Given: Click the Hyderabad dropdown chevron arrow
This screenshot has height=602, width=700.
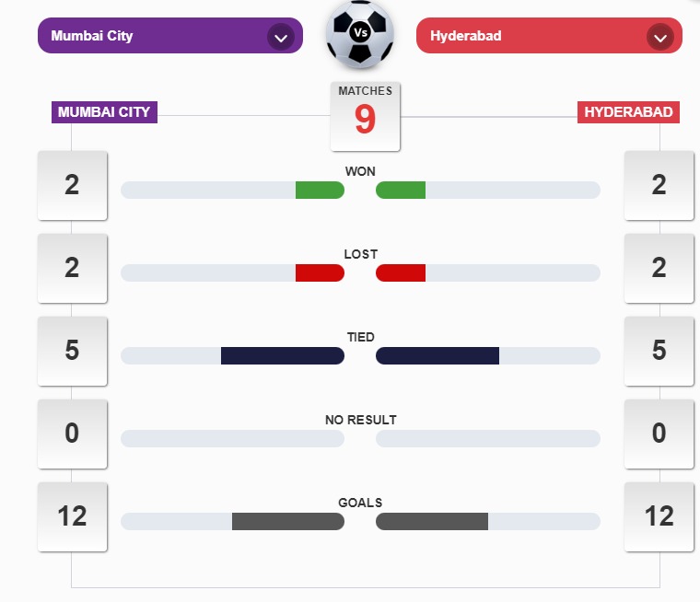Looking at the screenshot, I should click(659, 37).
